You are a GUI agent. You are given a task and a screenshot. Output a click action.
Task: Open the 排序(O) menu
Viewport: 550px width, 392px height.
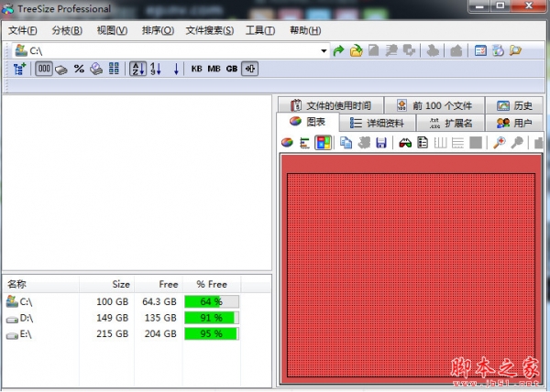158,31
